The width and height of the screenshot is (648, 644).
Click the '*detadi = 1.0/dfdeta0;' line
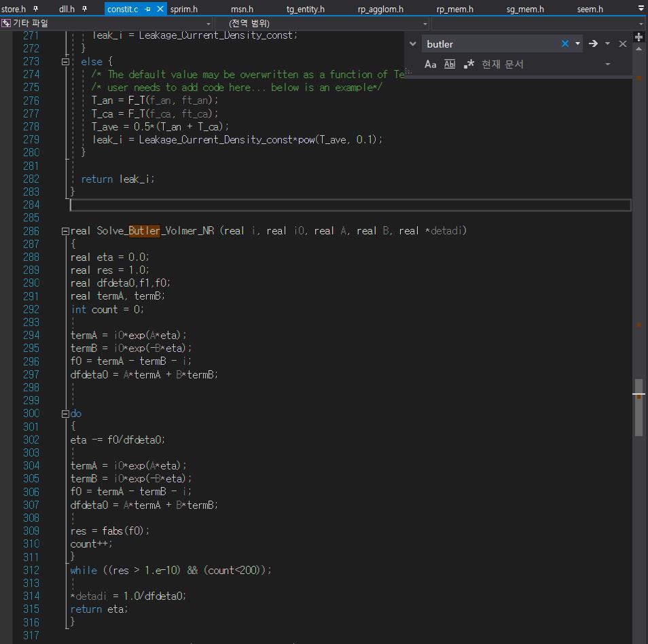(128, 596)
